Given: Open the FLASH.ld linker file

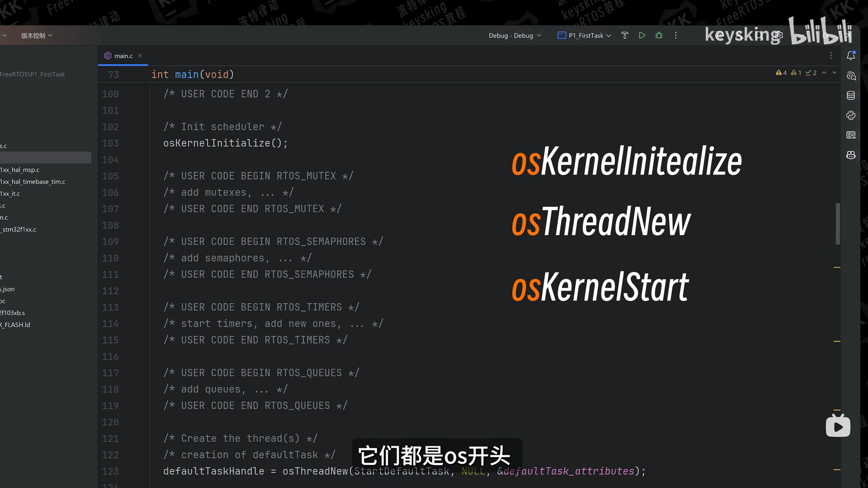Looking at the screenshot, I should pyautogui.click(x=16, y=324).
